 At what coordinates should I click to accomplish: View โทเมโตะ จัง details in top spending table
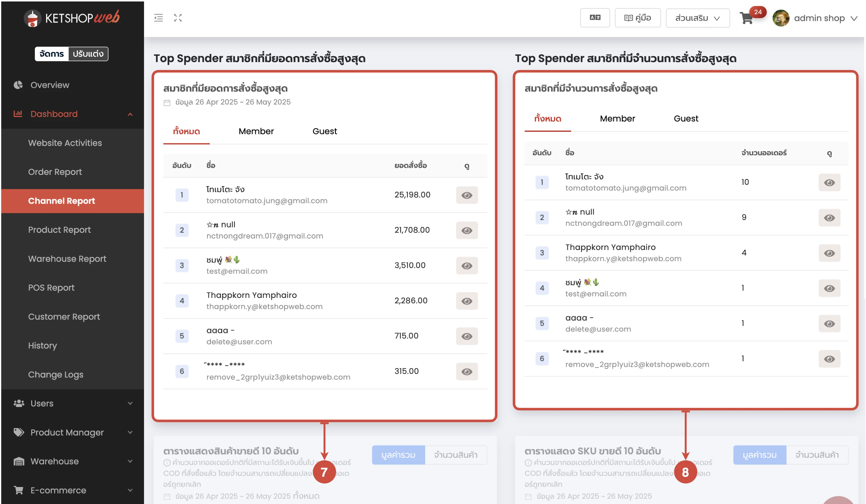[467, 195]
